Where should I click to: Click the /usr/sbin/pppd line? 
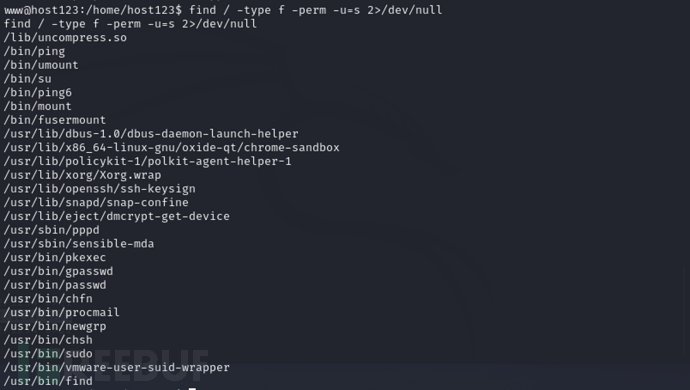click(51, 230)
